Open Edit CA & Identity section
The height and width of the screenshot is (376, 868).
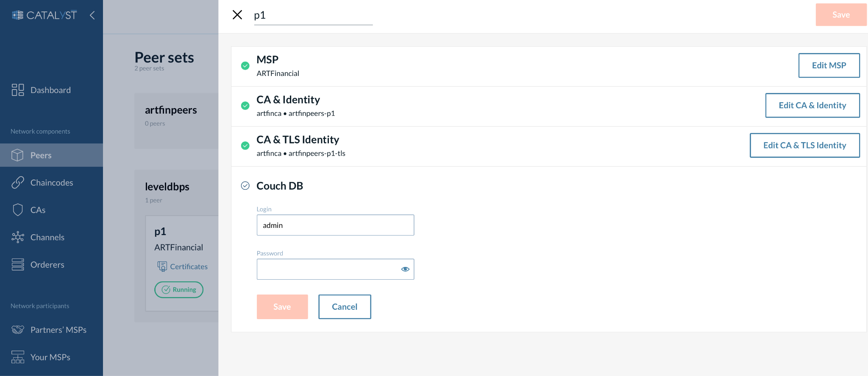[x=812, y=105]
